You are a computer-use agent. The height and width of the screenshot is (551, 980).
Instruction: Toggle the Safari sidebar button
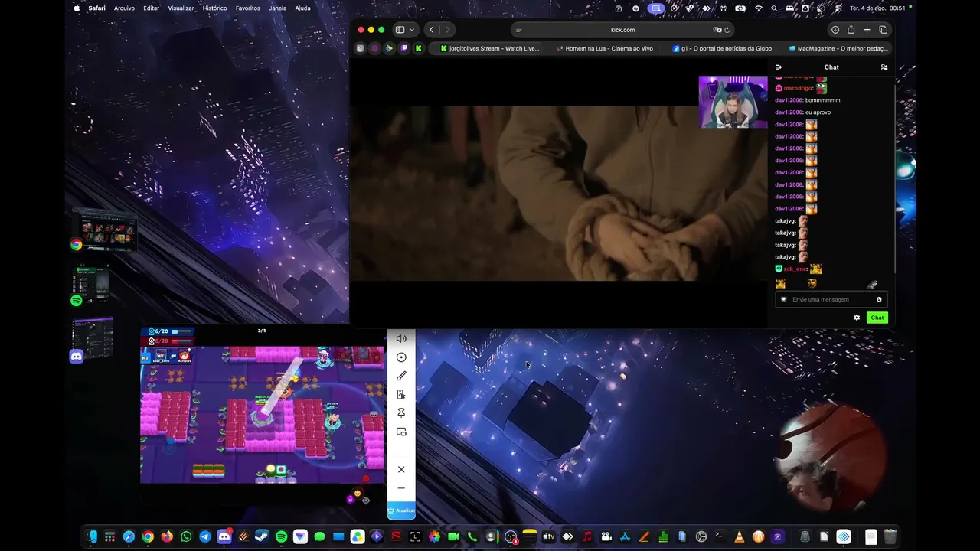point(400,30)
